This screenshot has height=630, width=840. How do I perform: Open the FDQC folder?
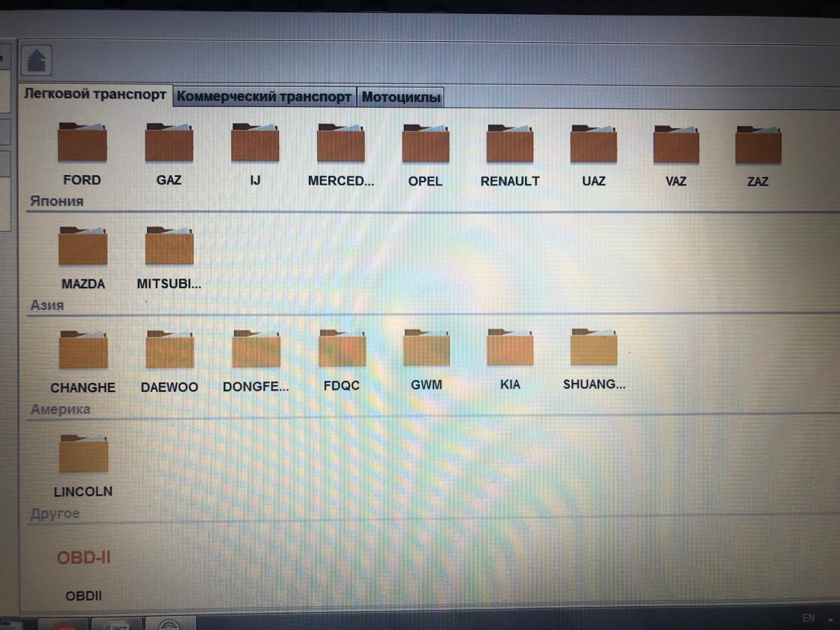coord(342,348)
